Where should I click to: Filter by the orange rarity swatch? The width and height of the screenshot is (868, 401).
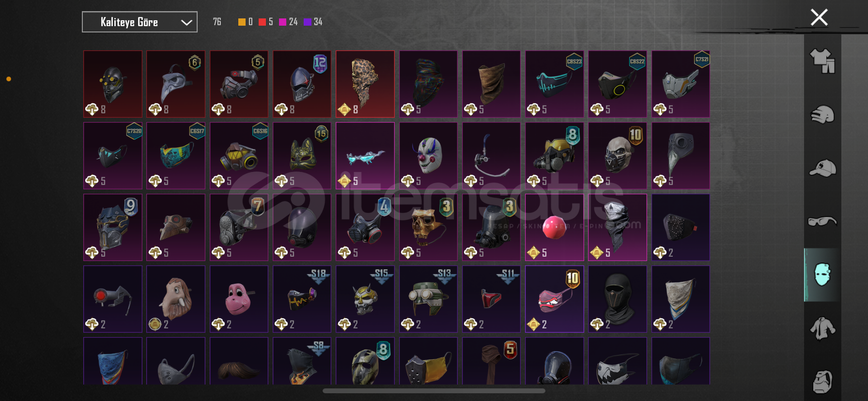tap(242, 22)
